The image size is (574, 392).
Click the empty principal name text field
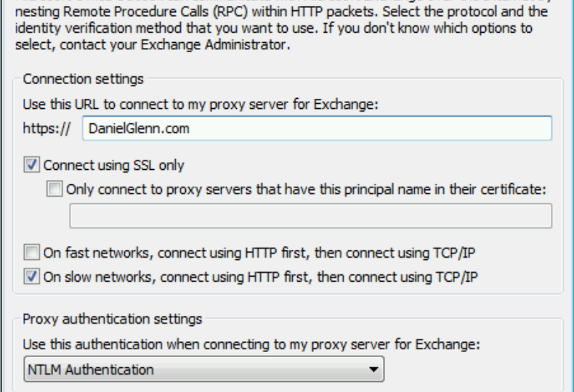(310, 216)
